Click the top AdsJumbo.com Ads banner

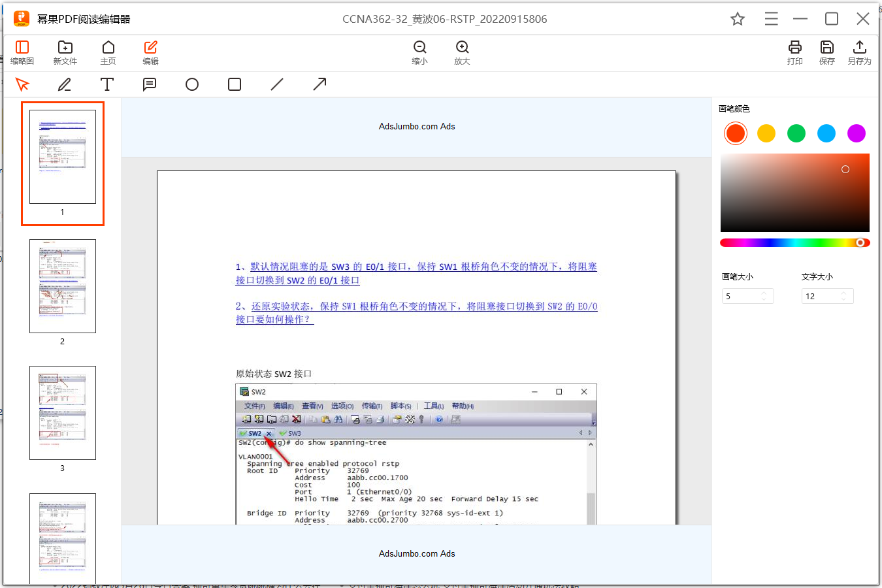click(x=417, y=127)
